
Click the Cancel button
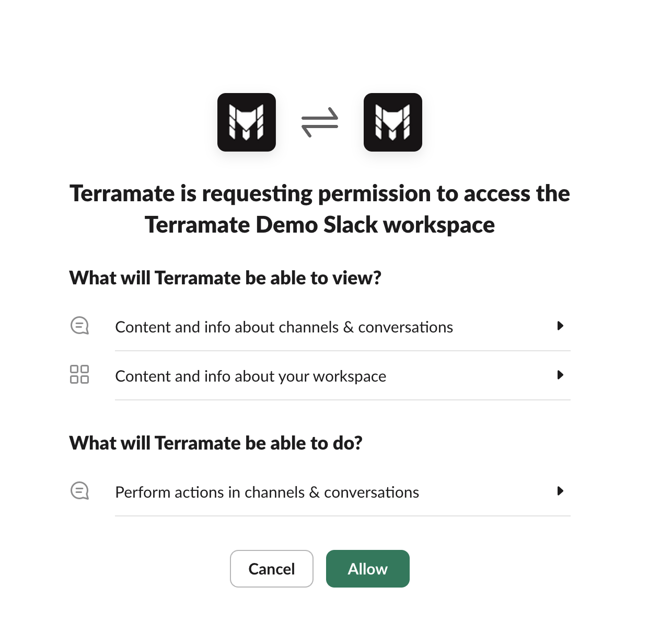click(x=271, y=569)
